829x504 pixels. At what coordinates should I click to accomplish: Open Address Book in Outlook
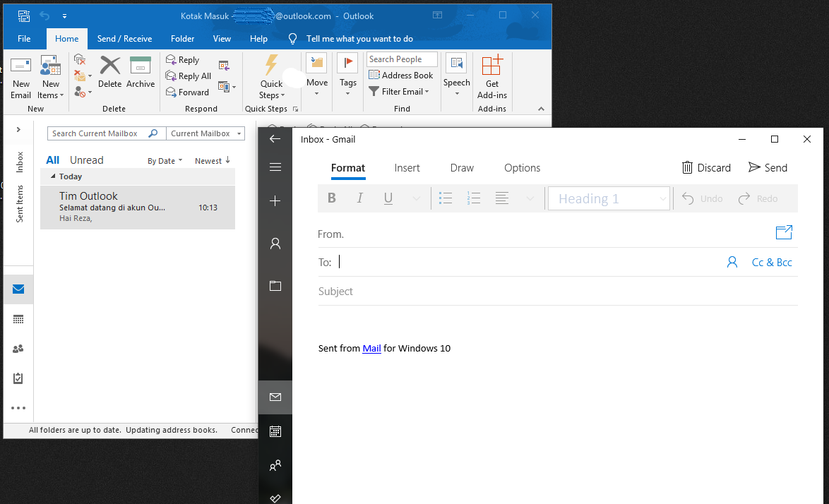click(401, 75)
